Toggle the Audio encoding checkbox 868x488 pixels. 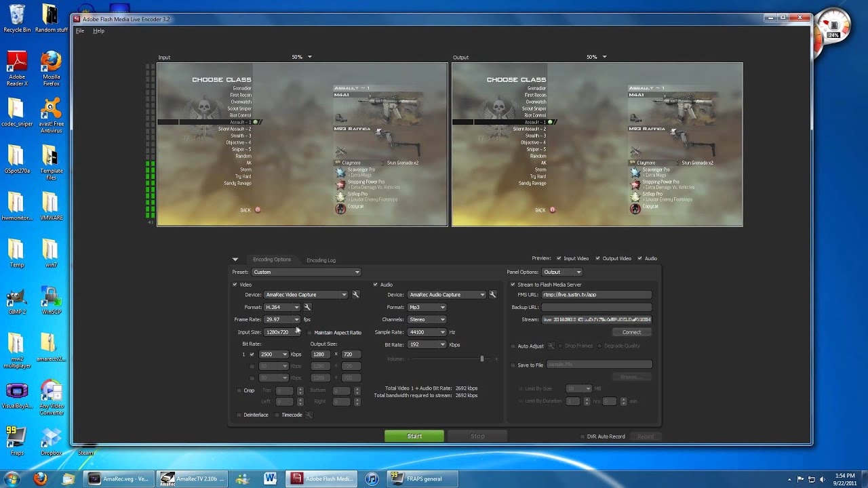[x=375, y=285]
